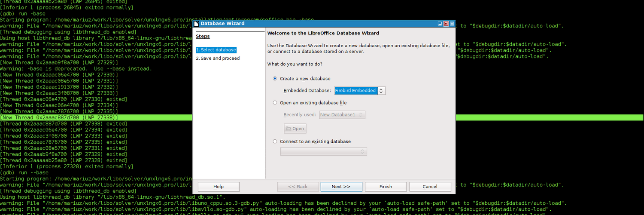Viewport: 644px width, 215px height.
Task: Click the Open file button
Action: tap(295, 129)
